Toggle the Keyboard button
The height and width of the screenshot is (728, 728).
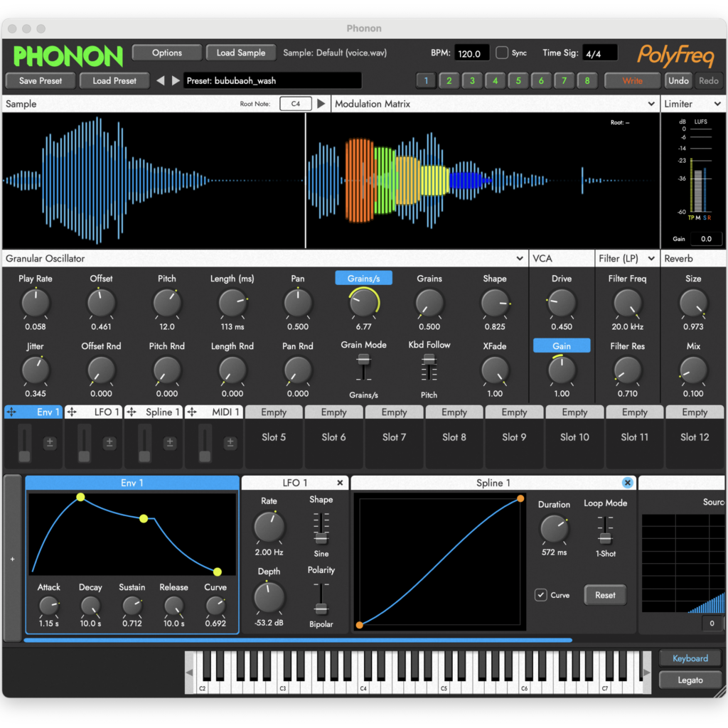coord(690,658)
